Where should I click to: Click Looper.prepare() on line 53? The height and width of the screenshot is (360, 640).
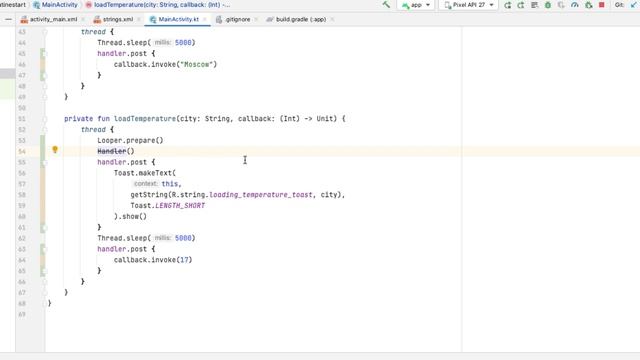tap(130, 140)
